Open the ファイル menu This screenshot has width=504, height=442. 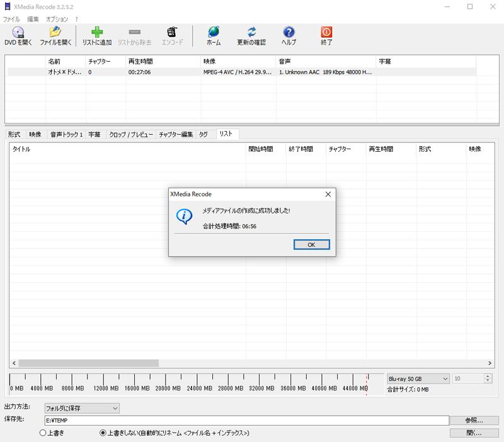(x=11, y=20)
